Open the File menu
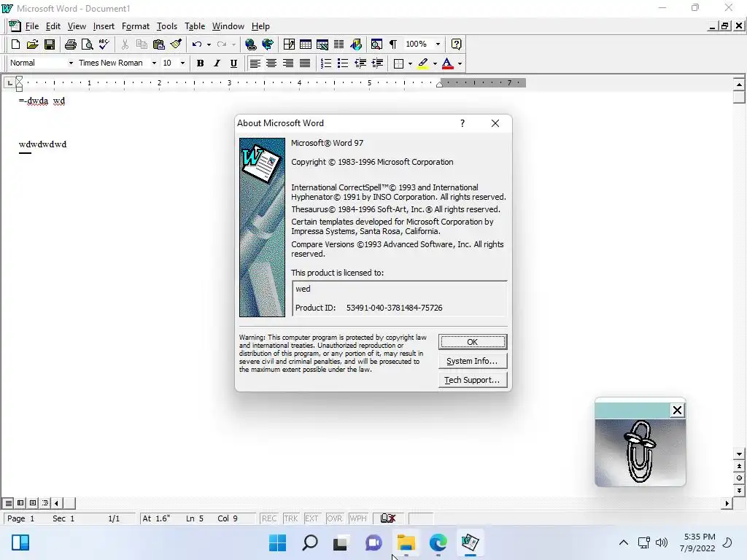Image resolution: width=747 pixels, height=560 pixels. tap(32, 26)
